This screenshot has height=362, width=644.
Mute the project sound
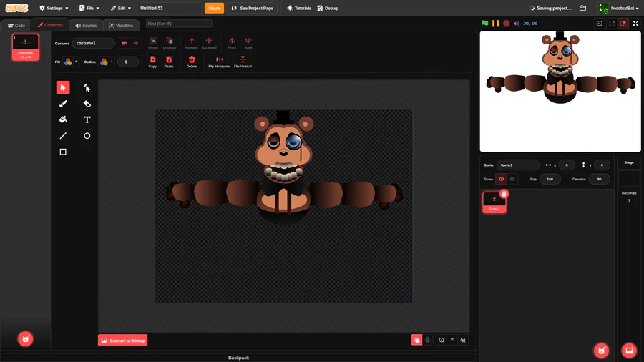pyautogui.click(x=517, y=24)
